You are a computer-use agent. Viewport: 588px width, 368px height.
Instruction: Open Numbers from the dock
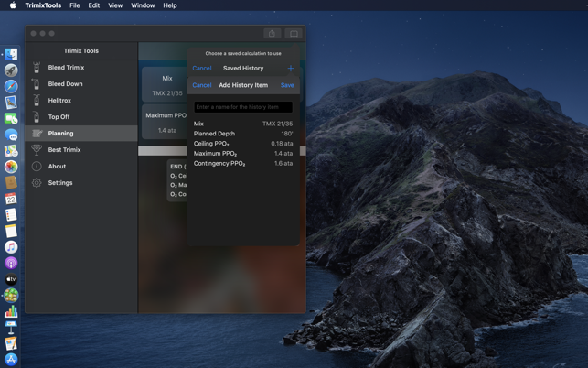pos(11,311)
